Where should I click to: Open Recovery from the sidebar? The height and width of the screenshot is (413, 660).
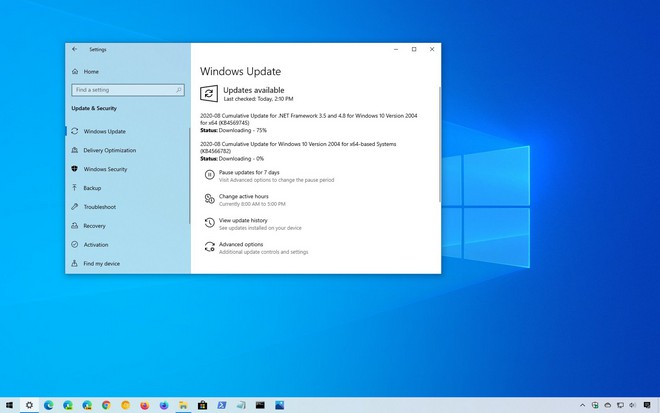pyautogui.click(x=94, y=226)
